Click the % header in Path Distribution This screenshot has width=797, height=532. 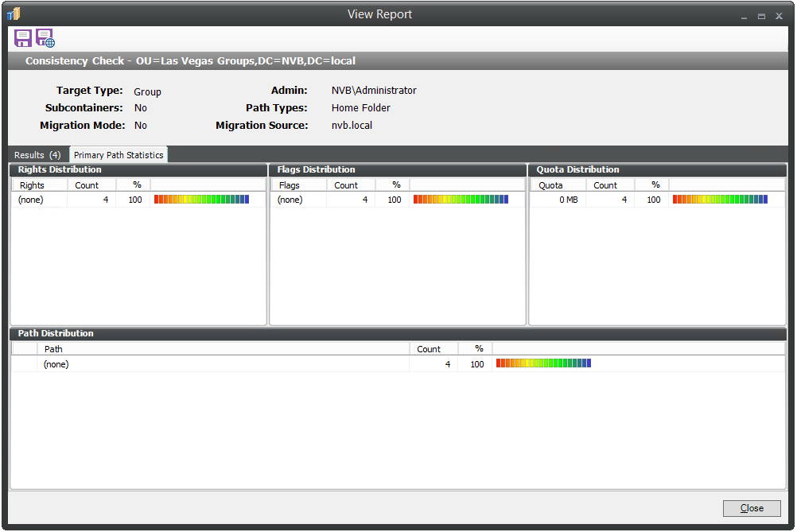tap(476, 348)
